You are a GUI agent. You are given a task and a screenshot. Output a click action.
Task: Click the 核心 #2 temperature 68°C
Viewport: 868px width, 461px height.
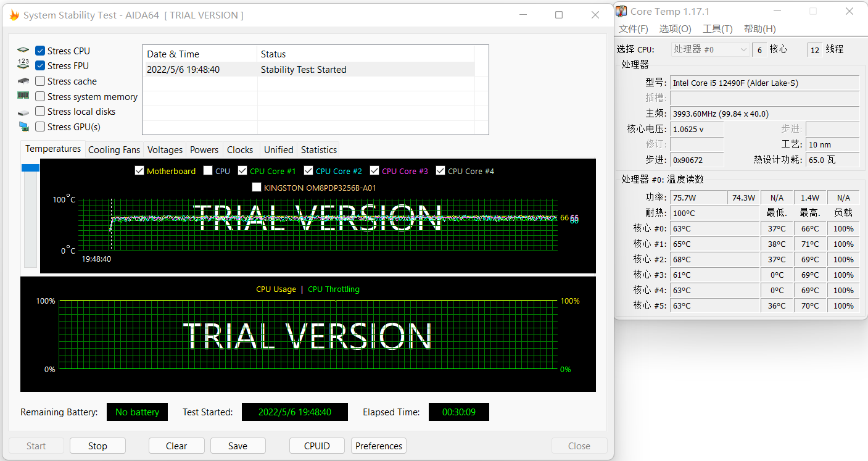pyautogui.click(x=714, y=259)
